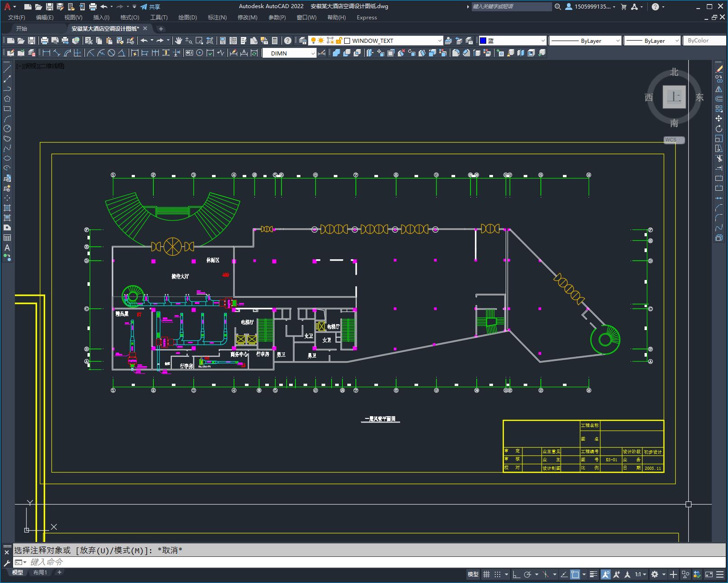The width and height of the screenshot is (728, 583).
Task: Open the blue (蓝) color control
Action: point(512,41)
